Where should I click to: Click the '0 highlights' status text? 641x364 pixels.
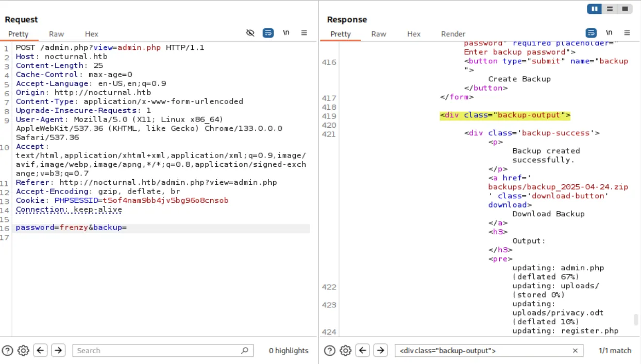[289, 351]
